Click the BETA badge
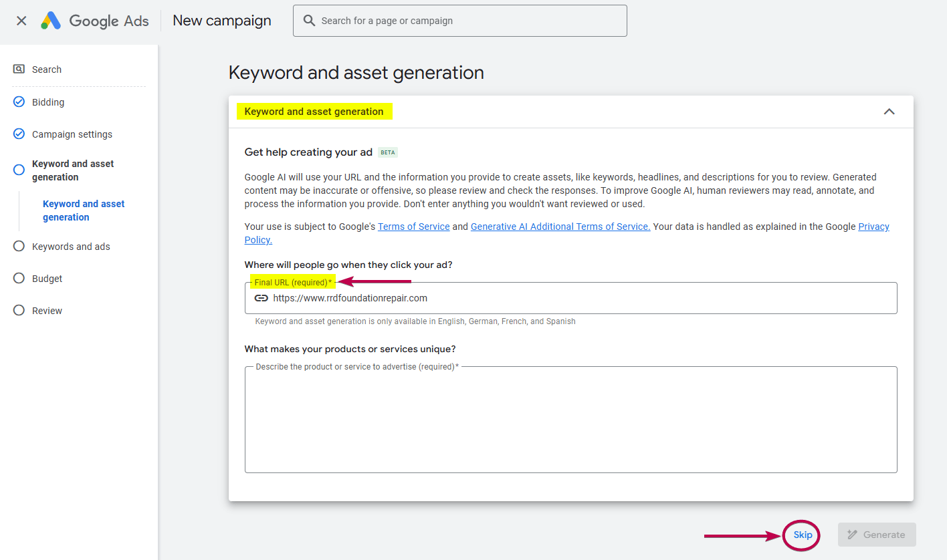This screenshot has height=560, width=947. (x=388, y=152)
